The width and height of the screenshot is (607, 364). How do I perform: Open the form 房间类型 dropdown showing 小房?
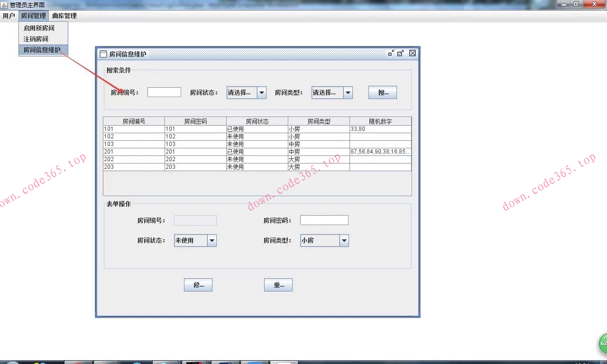click(x=344, y=241)
